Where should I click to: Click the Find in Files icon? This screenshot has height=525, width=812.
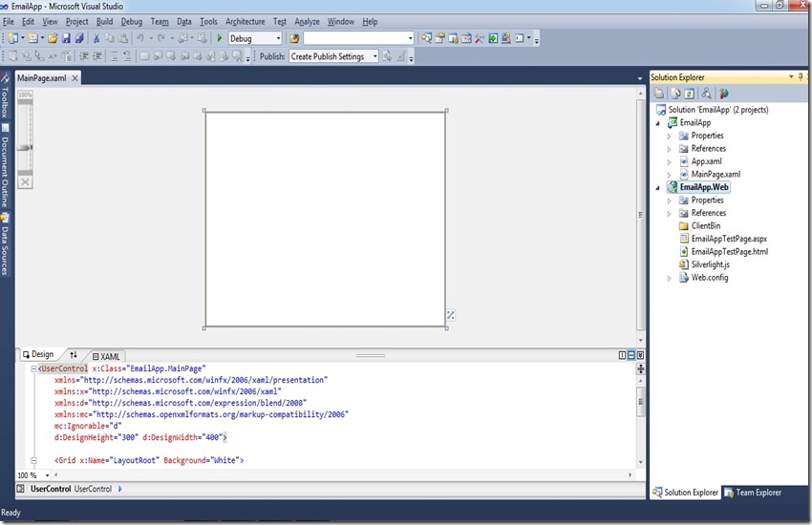(x=294, y=38)
